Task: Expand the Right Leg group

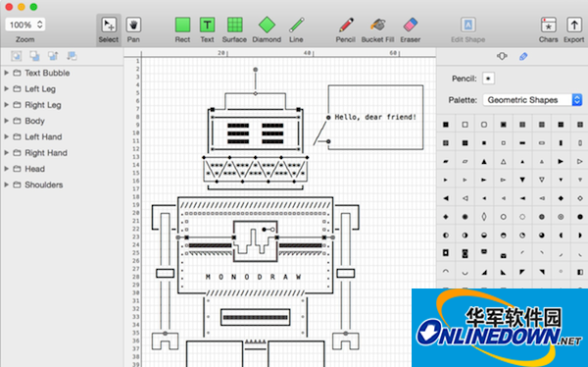Action: 7,105
